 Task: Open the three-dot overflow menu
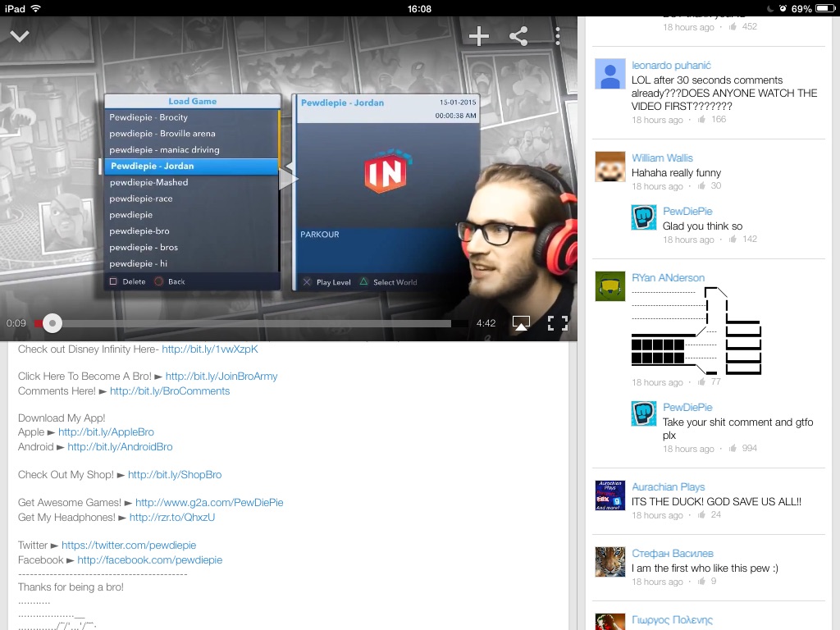(558, 36)
